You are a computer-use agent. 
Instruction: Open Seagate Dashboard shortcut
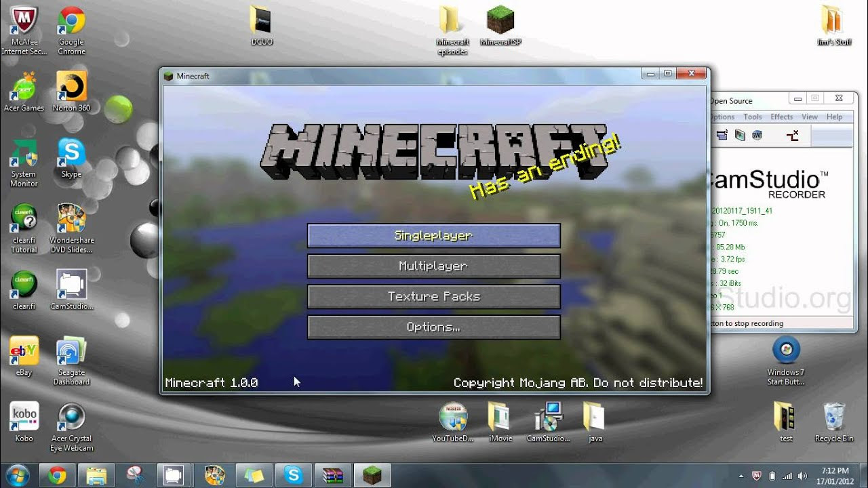pyautogui.click(x=71, y=361)
